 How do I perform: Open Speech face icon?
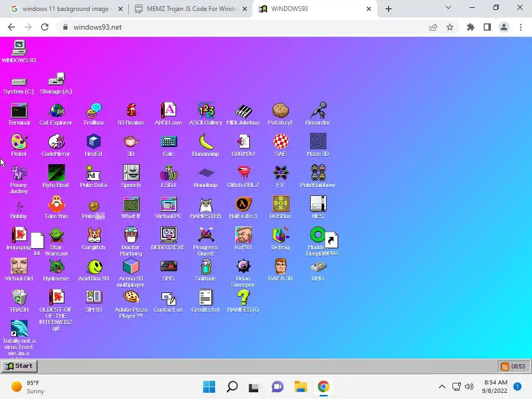point(131,177)
